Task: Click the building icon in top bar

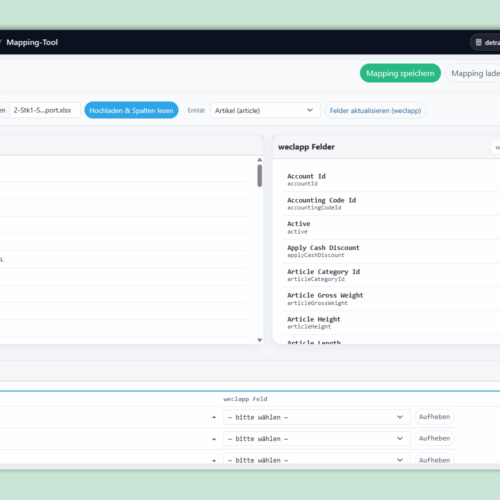Action: point(479,42)
